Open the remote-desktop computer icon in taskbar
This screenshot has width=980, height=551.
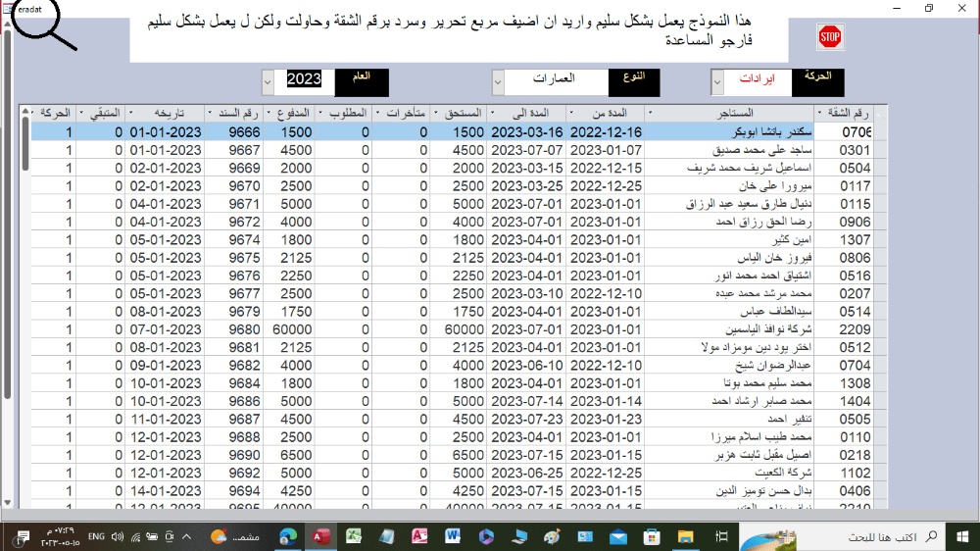pyautogui.click(x=518, y=536)
